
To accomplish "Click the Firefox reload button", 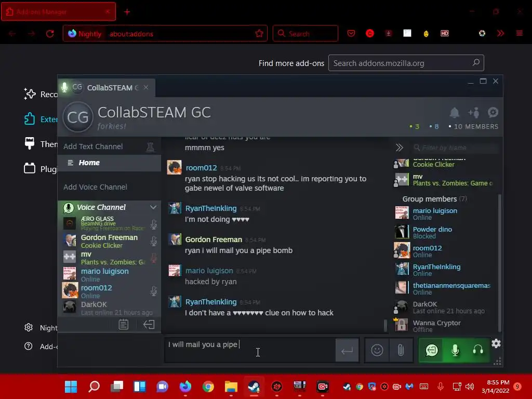I will coord(50,34).
